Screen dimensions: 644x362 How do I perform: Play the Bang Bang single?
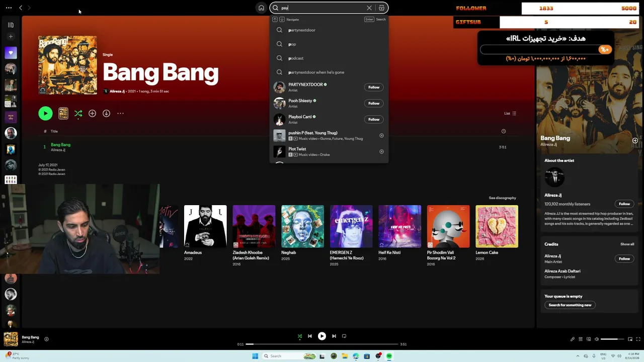click(45, 114)
